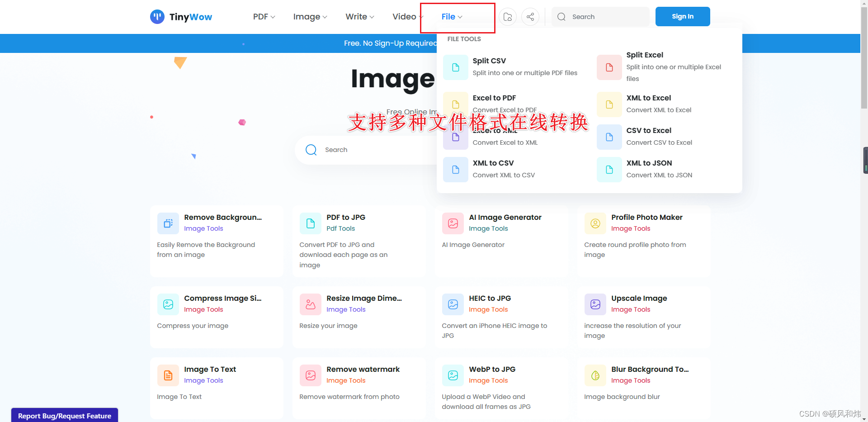The height and width of the screenshot is (422, 868).
Task: Open the Remove Background tool link
Action: (223, 218)
